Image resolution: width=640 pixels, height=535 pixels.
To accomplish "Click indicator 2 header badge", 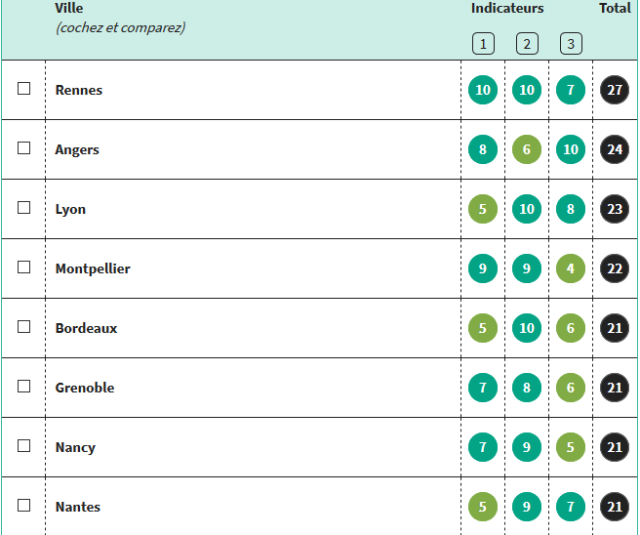I will pyautogui.click(x=527, y=44).
